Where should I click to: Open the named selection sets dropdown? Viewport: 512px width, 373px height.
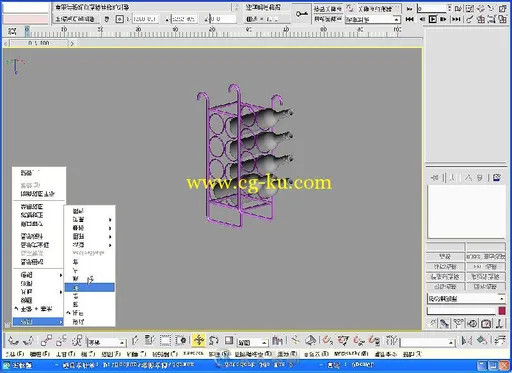(428, 342)
